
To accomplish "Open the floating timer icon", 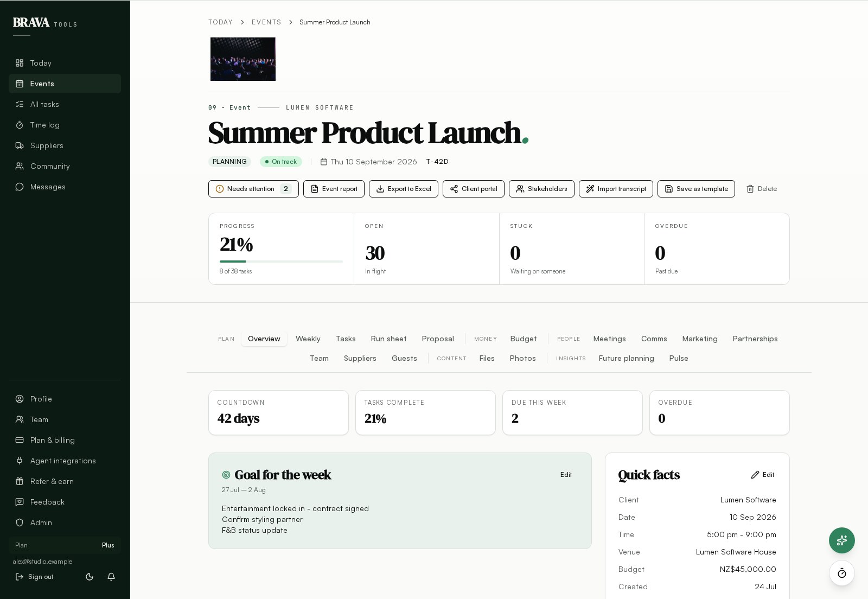I will click(x=842, y=573).
